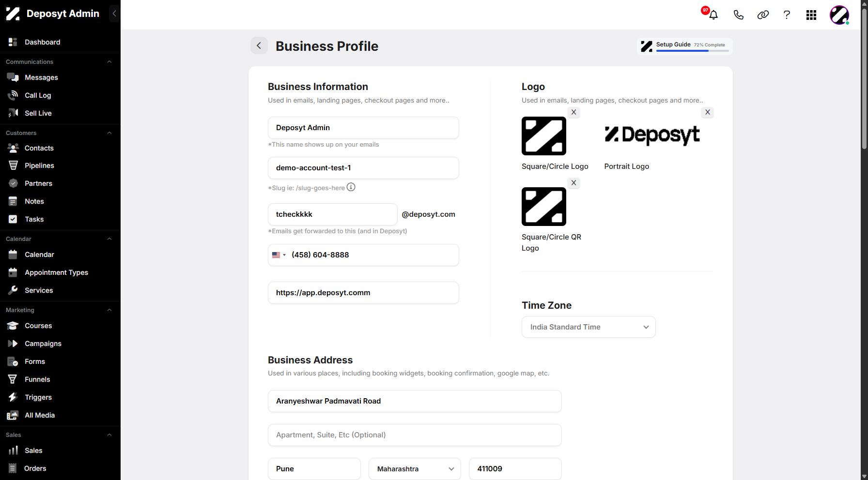Remove the Square/Circle QR Logo with its X
Viewport: 868px width, 480px height.
(x=573, y=183)
